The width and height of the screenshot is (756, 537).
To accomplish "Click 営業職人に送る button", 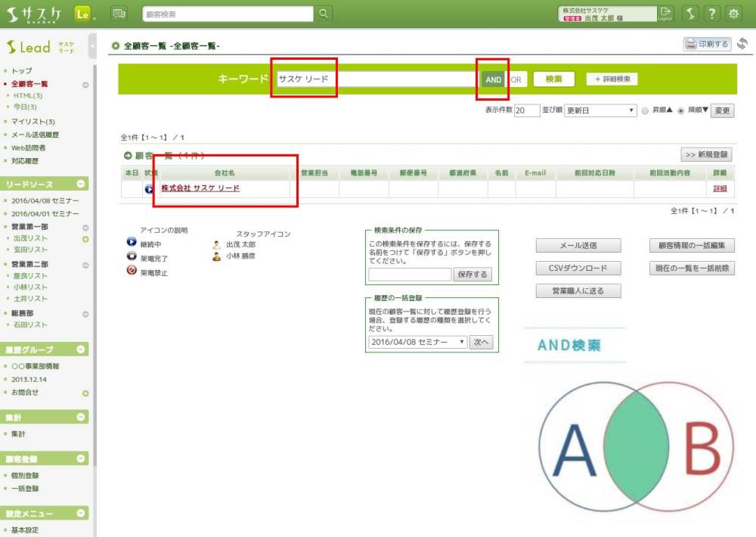I will pyautogui.click(x=578, y=291).
